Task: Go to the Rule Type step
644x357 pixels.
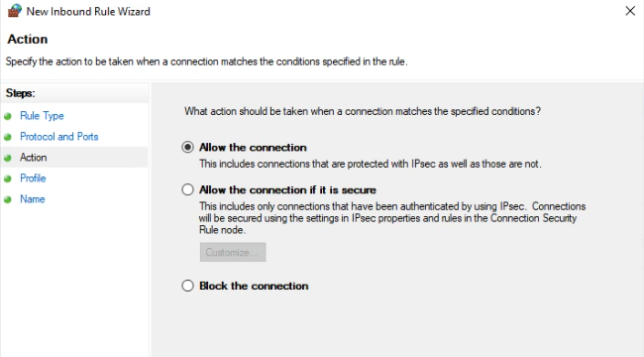Action: coord(42,116)
